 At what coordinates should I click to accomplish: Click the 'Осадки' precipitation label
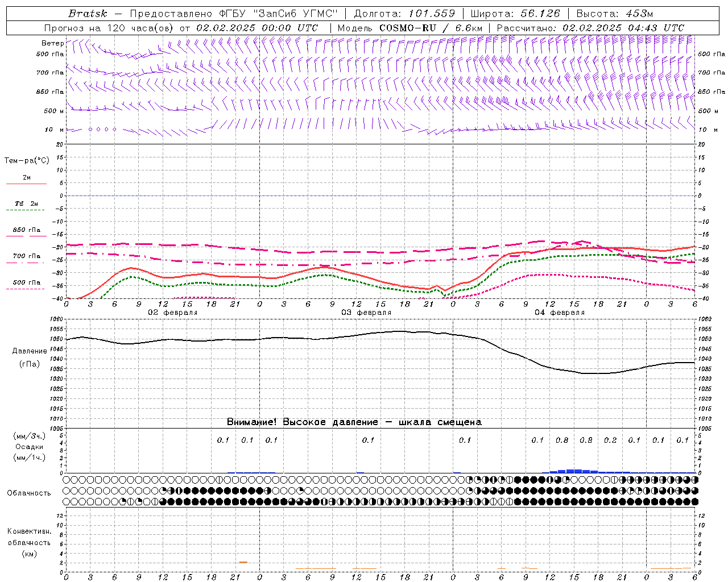30,447
